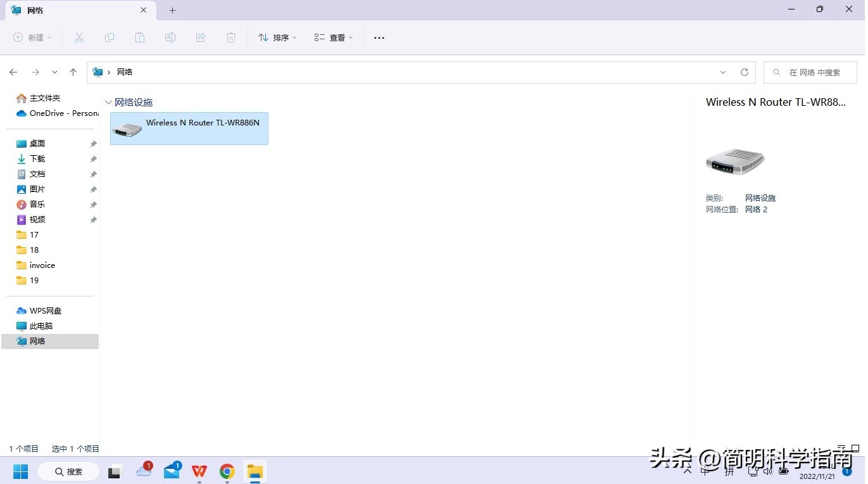Collapse the 网络设施 devices group
The image size is (868, 484).
pyautogui.click(x=108, y=102)
